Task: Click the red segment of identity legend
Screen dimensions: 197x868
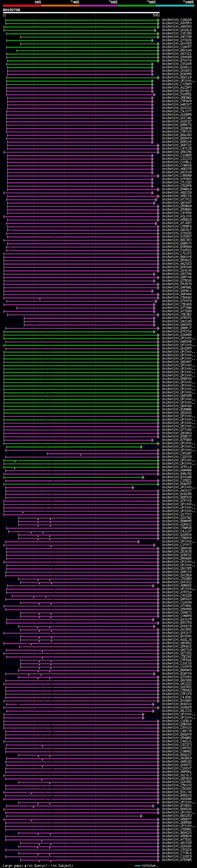Action: click(22, 6)
